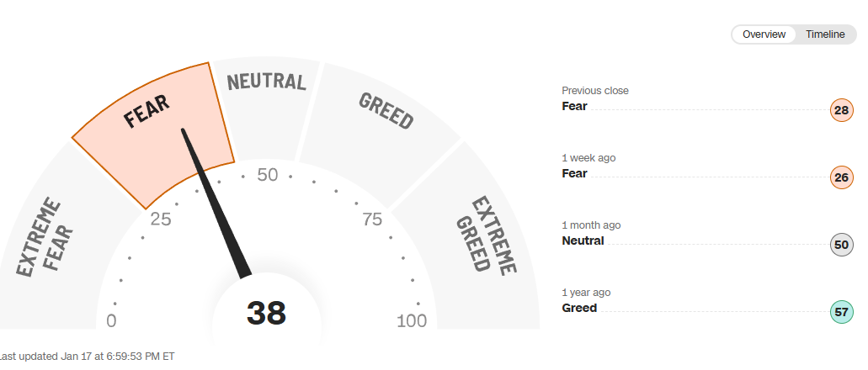Click the GREED gauge segment

(x=383, y=126)
